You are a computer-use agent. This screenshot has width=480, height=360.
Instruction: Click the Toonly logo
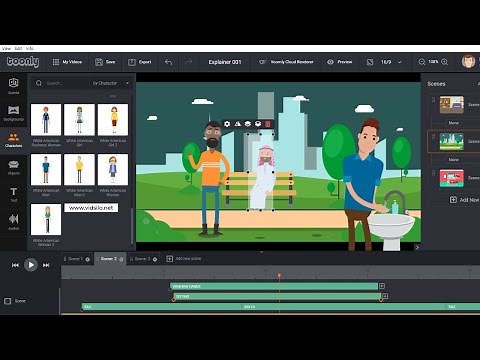click(x=23, y=62)
